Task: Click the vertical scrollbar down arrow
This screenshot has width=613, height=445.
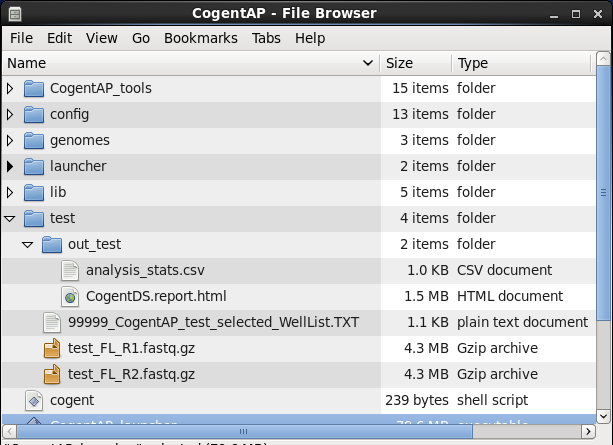Action: coord(603,416)
